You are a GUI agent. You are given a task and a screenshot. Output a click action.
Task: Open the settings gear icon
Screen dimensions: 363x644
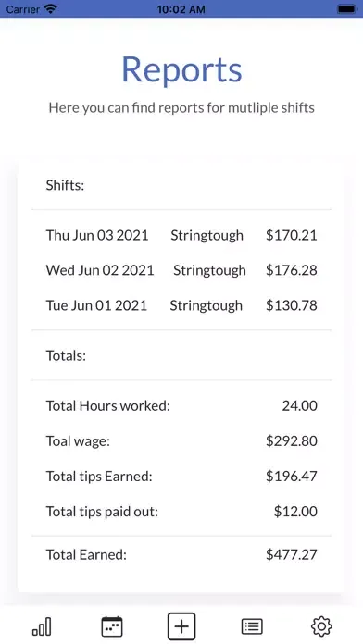[x=321, y=626]
